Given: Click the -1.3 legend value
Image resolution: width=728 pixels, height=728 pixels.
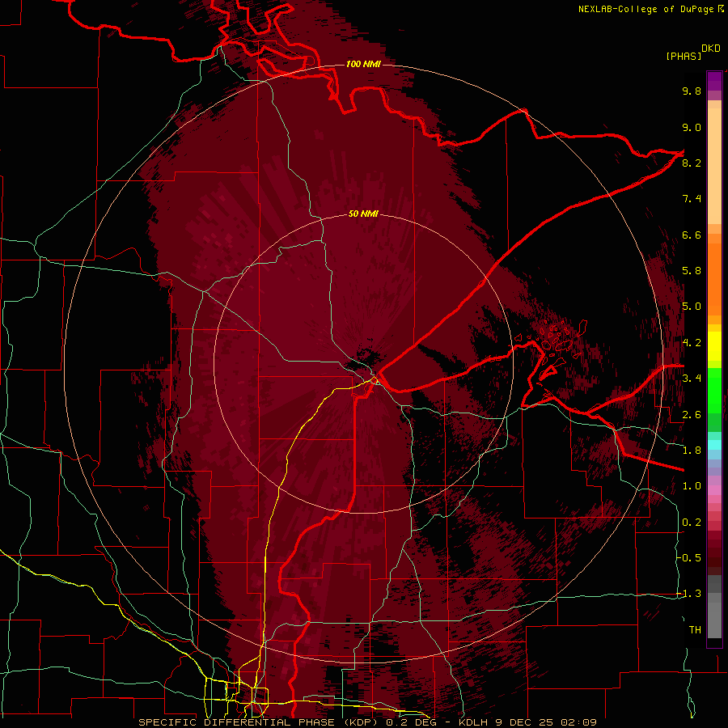Looking at the screenshot, I should click(x=689, y=594).
